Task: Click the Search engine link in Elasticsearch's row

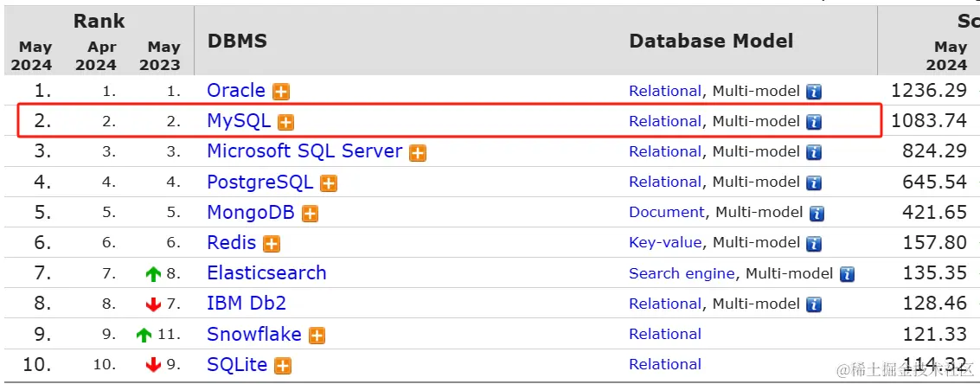Action: click(682, 274)
